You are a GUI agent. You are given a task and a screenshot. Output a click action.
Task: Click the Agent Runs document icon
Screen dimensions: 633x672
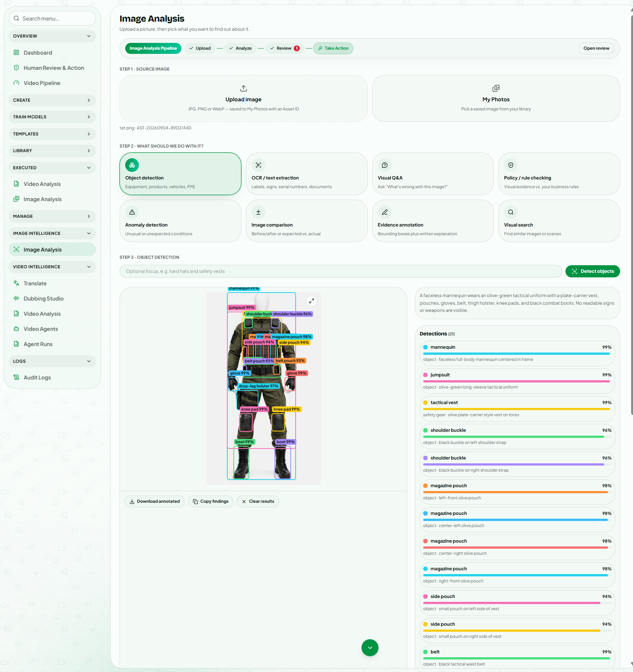pyautogui.click(x=16, y=344)
